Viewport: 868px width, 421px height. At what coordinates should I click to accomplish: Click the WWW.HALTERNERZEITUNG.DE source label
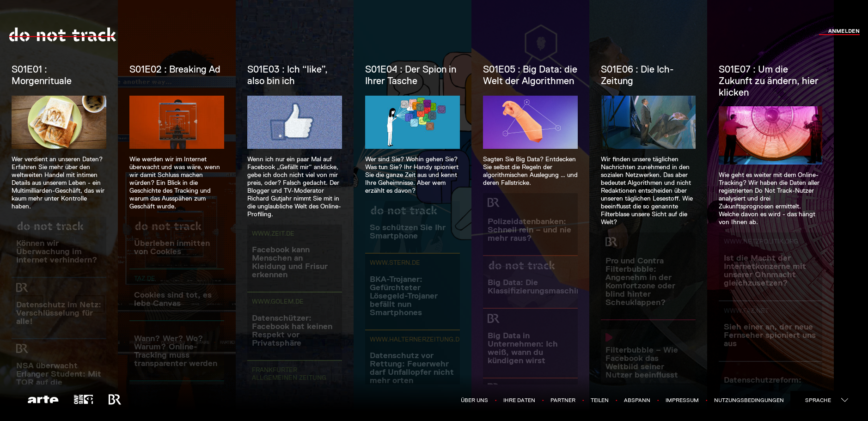pyautogui.click(x=415, y=339)
